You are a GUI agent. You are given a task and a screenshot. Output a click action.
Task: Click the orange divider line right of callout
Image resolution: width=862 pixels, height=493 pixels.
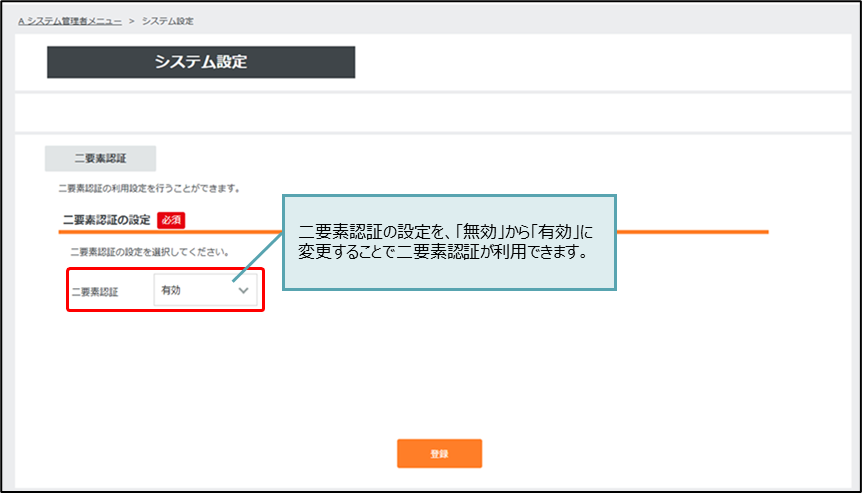tap(690, 231)
